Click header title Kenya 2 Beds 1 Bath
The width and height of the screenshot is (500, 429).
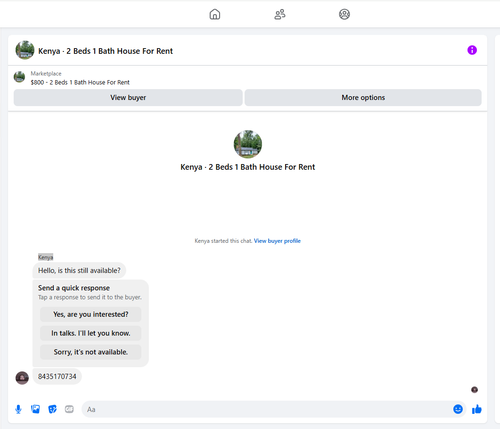(105, 51)
